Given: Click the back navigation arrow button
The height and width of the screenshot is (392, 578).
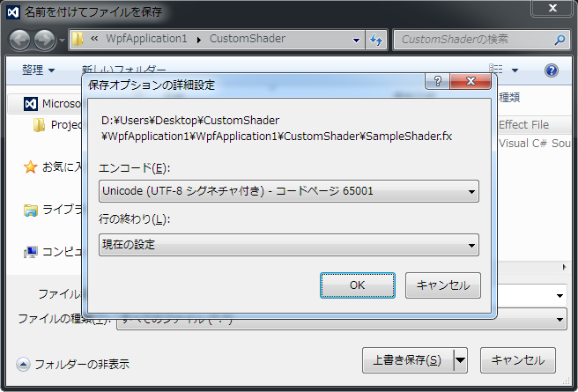Looking at the screenshot, I should tap(20, 40).
